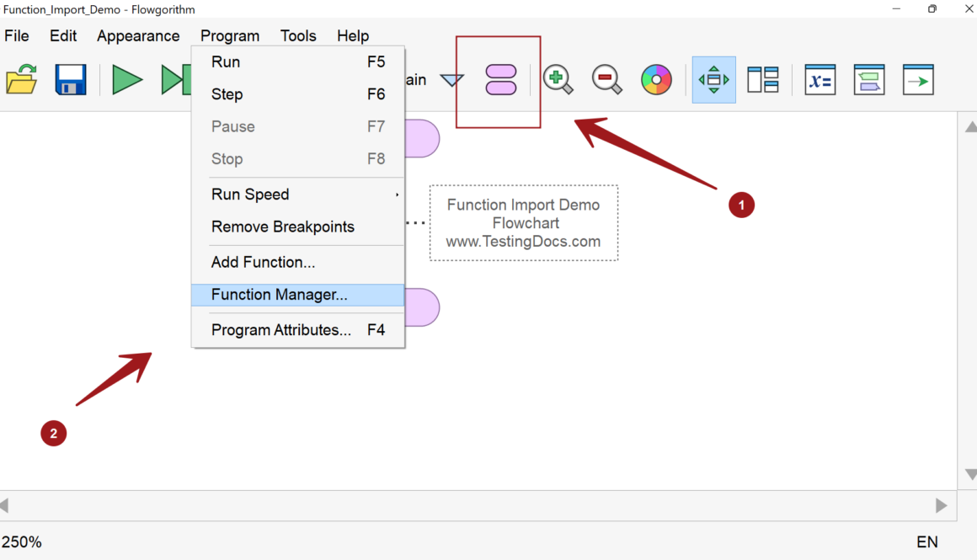This screenshot has height=560, width=977.
Task: Open Function Manager via the pink toolbar icon
Action: [x=501, y=80]
